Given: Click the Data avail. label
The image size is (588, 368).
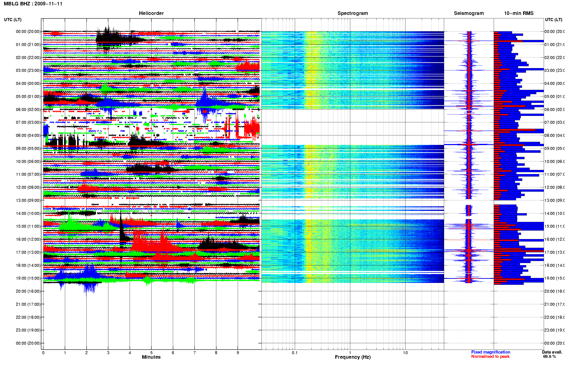Looking at the screenshot, I should coord(552,352).
